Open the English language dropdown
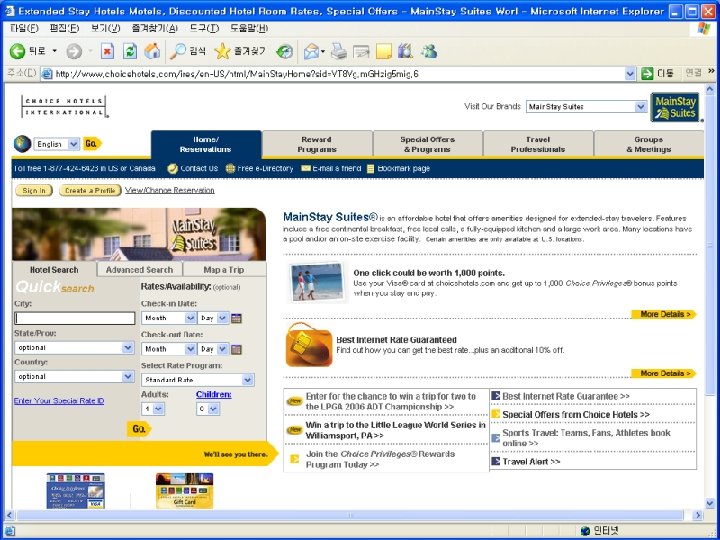The height and width of the screenshot is (540, 720). (57, 144)
